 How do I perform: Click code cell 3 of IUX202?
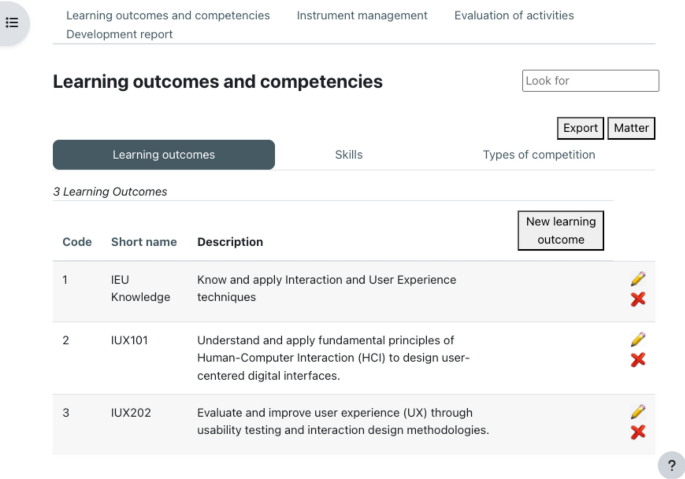(66, 413)
